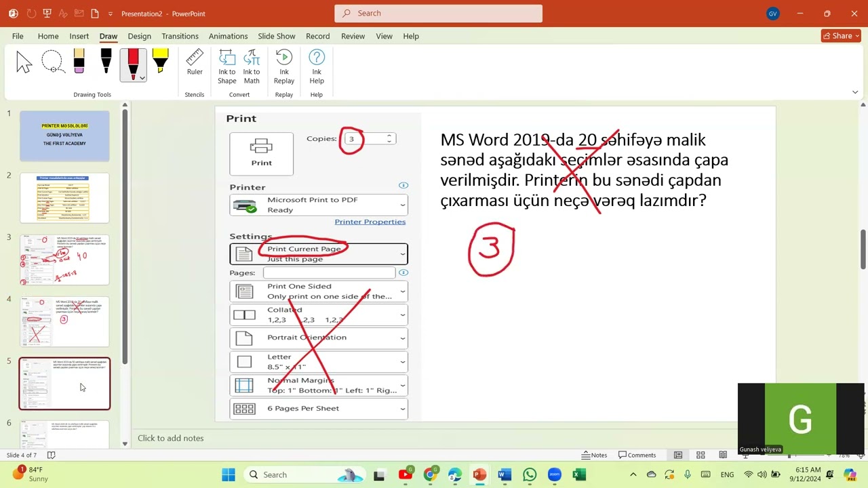Convert drawing with Ink to Shape

click(227, 66)
